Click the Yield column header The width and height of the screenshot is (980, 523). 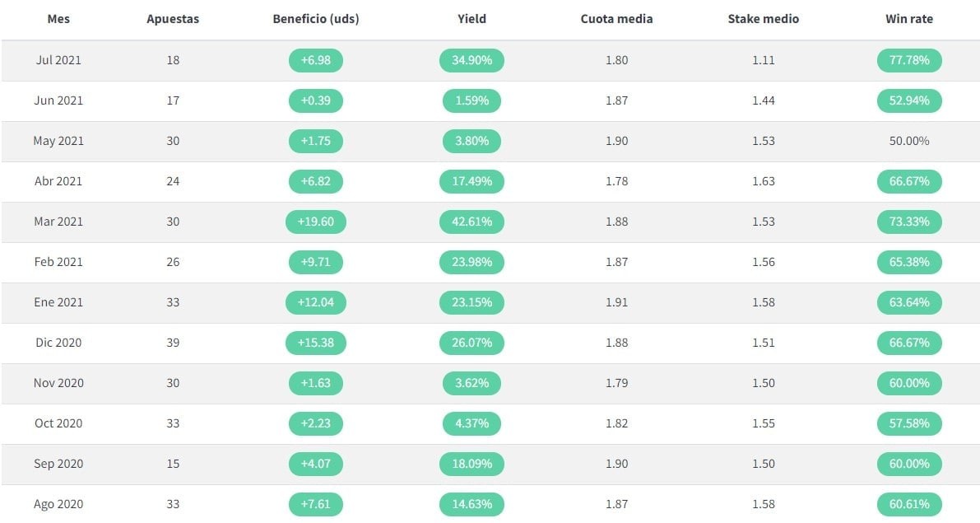coord(471,19)
